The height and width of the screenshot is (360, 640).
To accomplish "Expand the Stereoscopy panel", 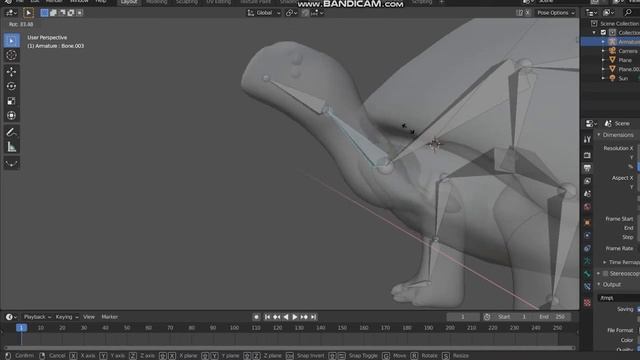I will point(599,273).
